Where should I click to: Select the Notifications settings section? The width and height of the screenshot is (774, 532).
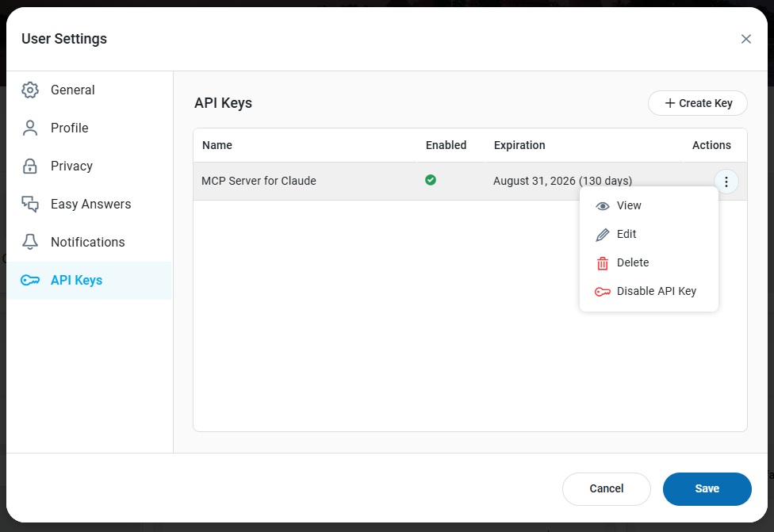coord(89,242)
